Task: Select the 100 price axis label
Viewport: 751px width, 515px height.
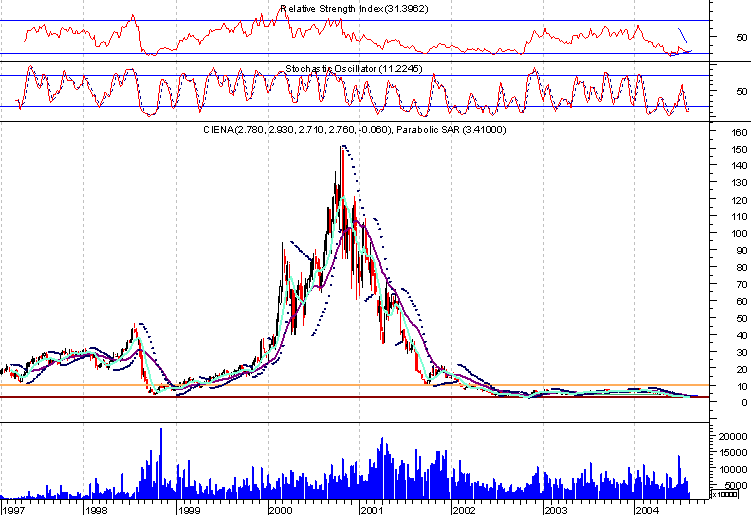Action: [739, 234]
